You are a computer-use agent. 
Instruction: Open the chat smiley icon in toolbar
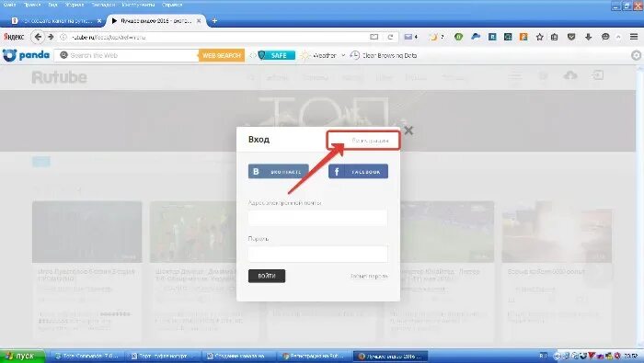[605, 37]
